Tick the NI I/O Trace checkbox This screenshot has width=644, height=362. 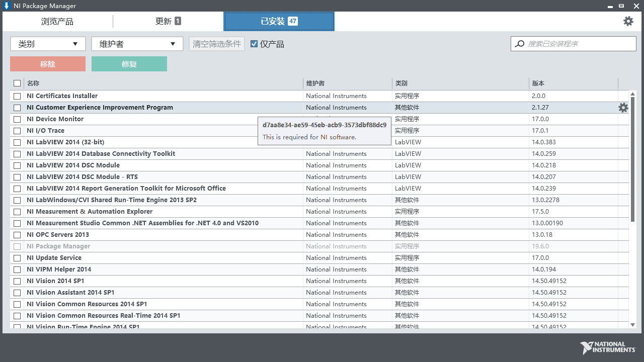coord(17,131)
